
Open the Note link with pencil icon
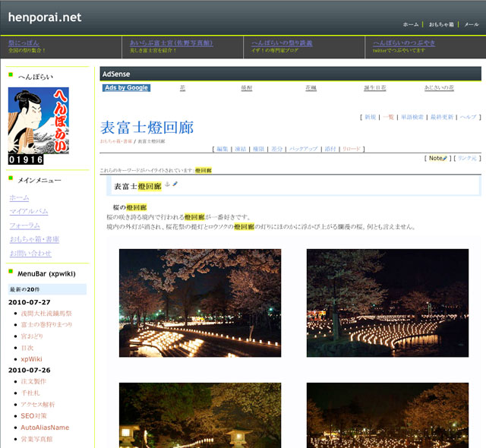tap(437, 158)
